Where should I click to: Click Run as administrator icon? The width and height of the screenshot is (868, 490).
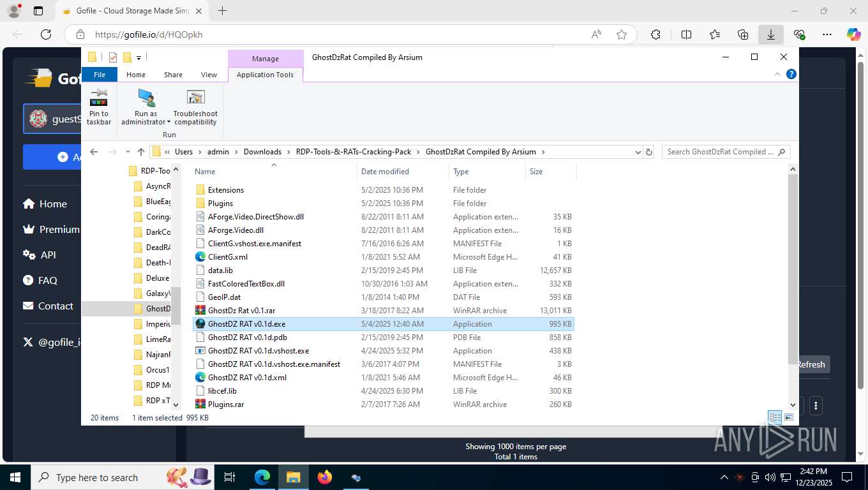coord(146,97)
